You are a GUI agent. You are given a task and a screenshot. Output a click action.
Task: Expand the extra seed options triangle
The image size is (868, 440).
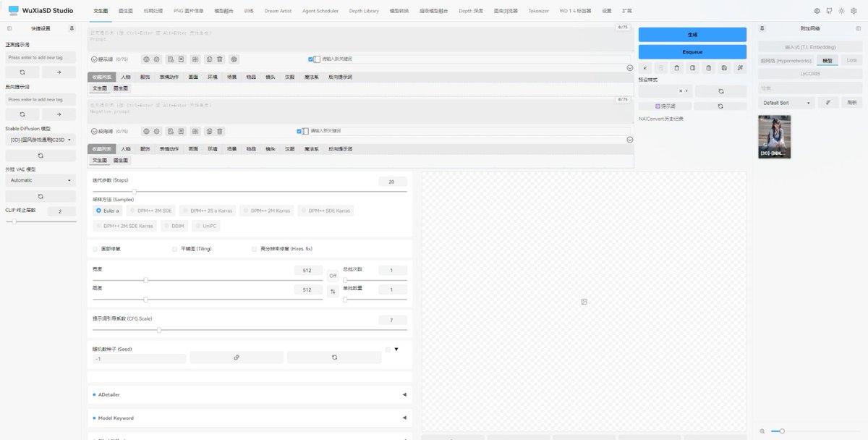396,350
